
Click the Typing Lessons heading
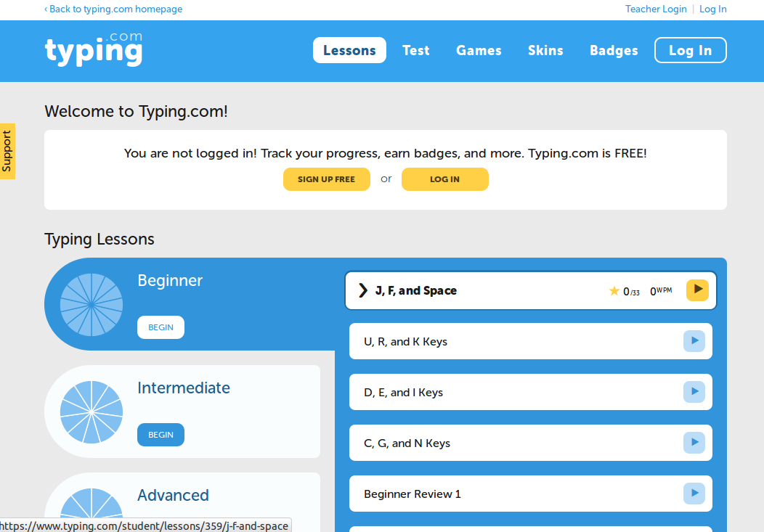99,239
